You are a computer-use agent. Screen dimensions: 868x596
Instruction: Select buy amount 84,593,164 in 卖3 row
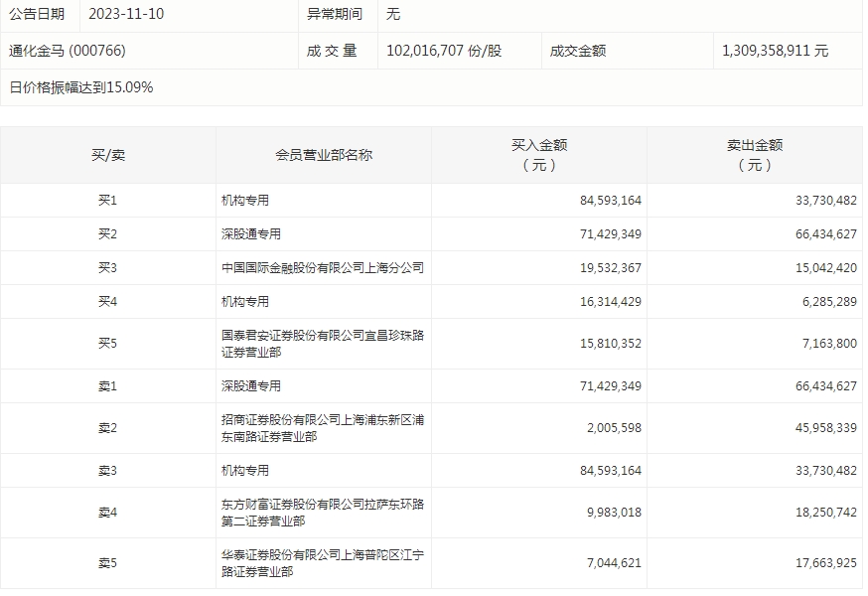tap(611, 471)
